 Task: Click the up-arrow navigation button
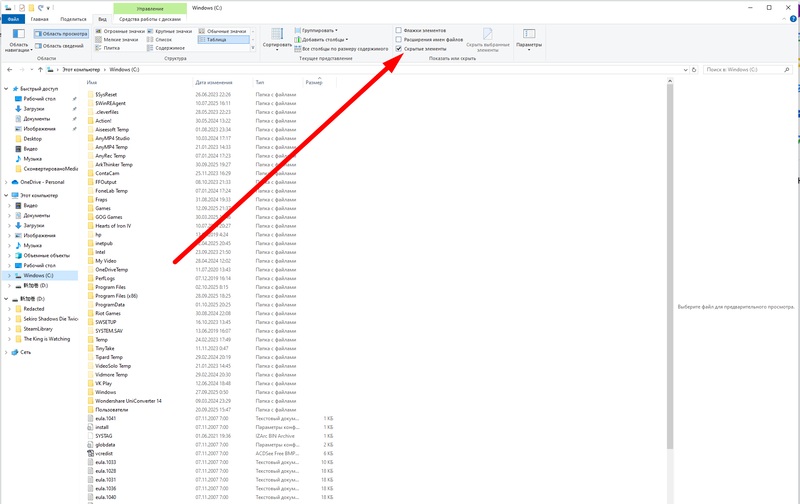42,70
